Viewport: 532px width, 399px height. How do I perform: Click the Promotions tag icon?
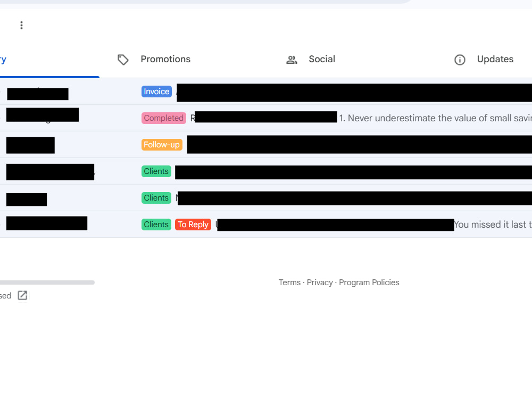(x=123, y=60)
